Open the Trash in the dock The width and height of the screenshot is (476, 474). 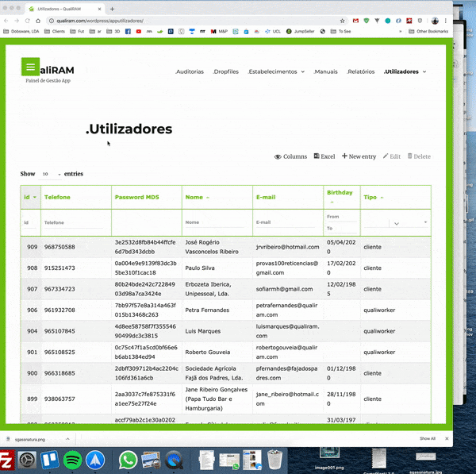coord(274,459)
